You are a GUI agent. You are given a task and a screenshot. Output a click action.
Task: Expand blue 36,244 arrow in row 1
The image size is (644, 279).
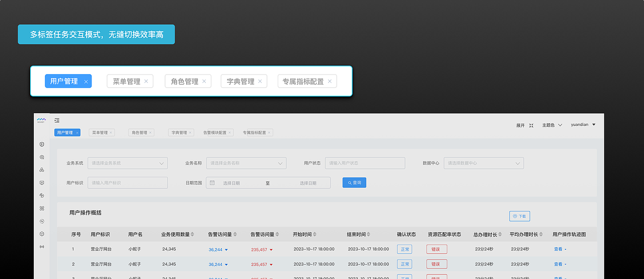tap(226, 249)
